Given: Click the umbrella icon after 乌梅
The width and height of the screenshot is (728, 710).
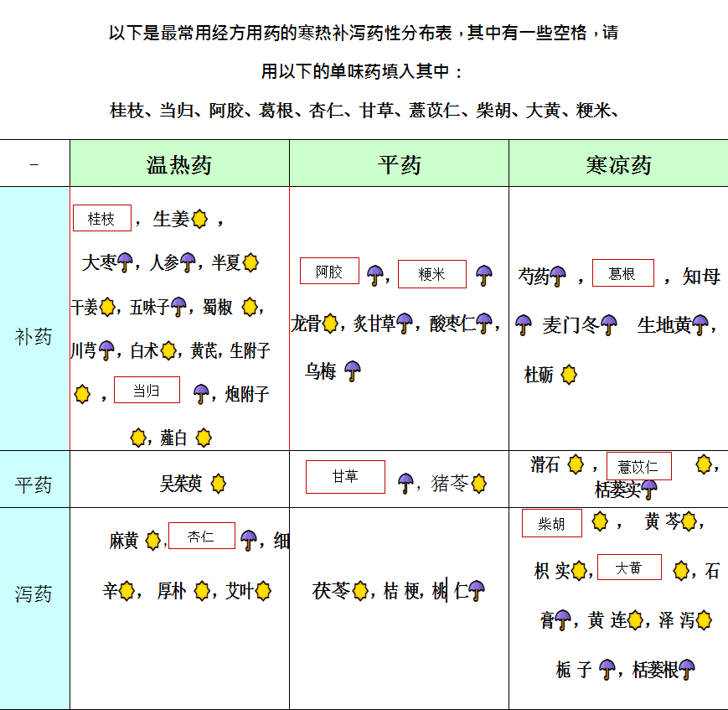Looking at the screenshot, I should [x=353, y=371].
